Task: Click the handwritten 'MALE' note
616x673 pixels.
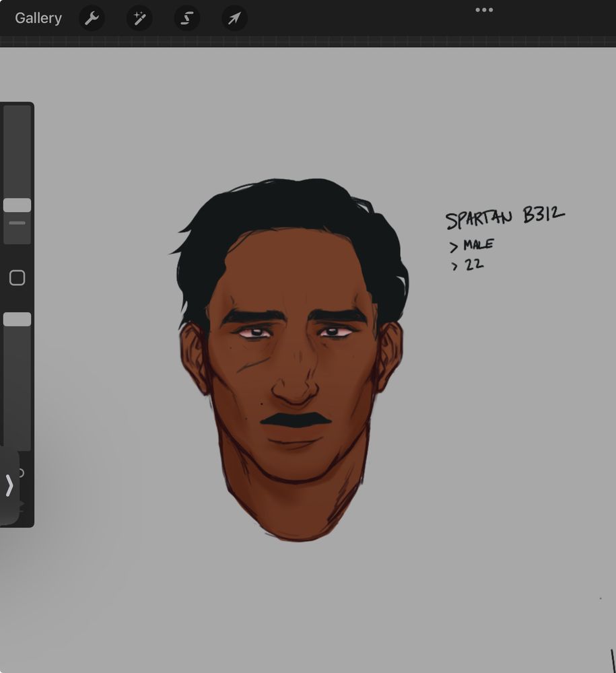Action: click(479, 245)
